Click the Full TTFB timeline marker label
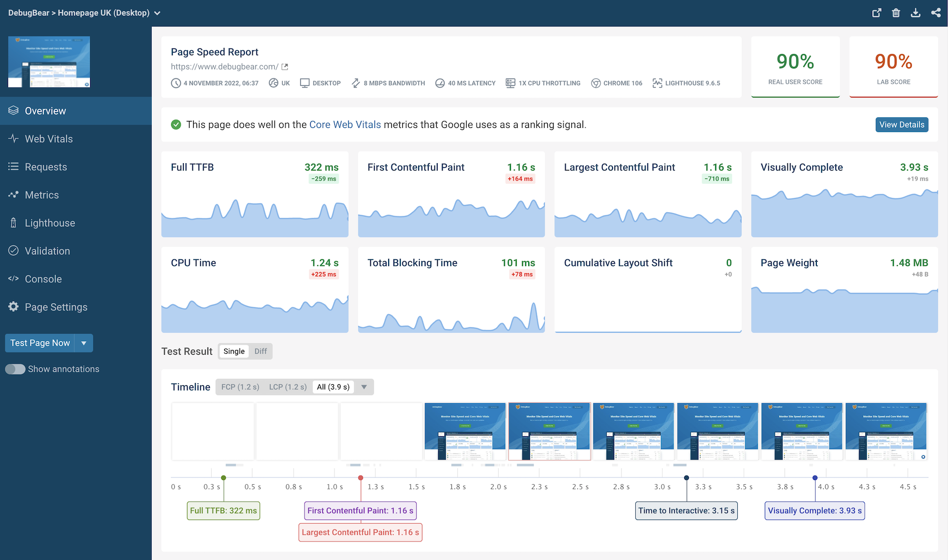948x560 pixels. click(223, 511)
